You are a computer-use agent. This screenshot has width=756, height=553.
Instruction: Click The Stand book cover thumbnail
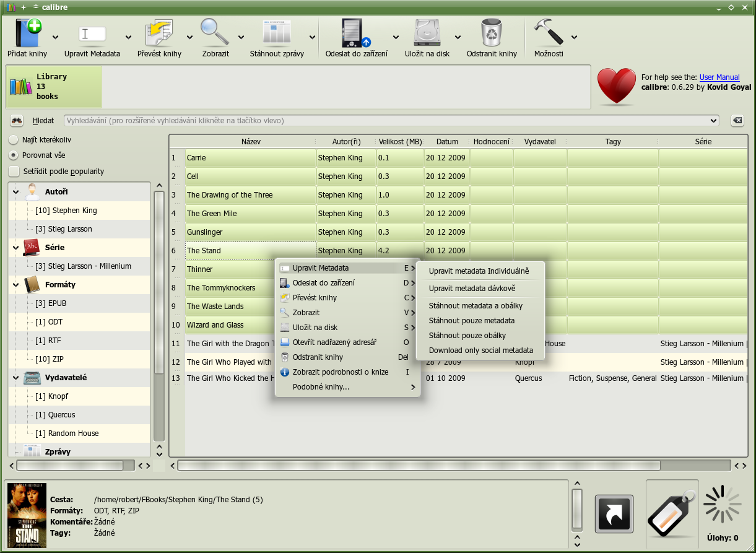coord(27,515)
